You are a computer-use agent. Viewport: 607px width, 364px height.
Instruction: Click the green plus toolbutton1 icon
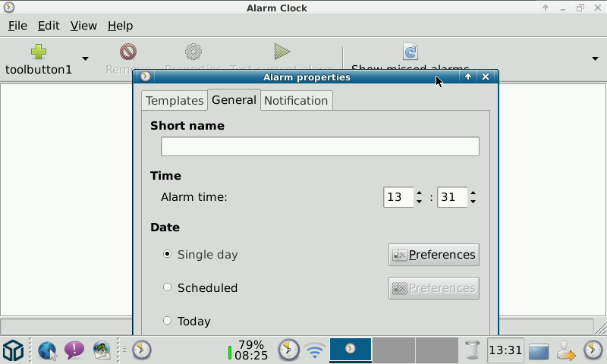39,52
